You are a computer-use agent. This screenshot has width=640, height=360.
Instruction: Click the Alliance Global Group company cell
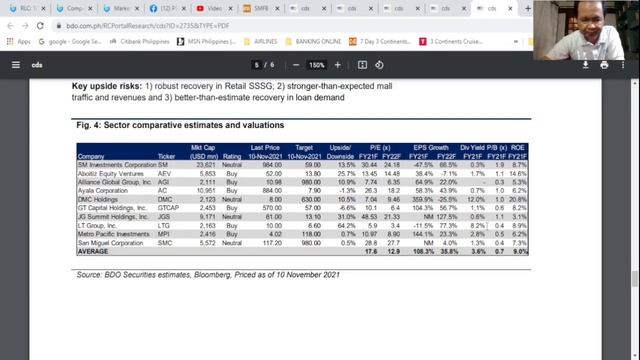[x=114, y=182]
